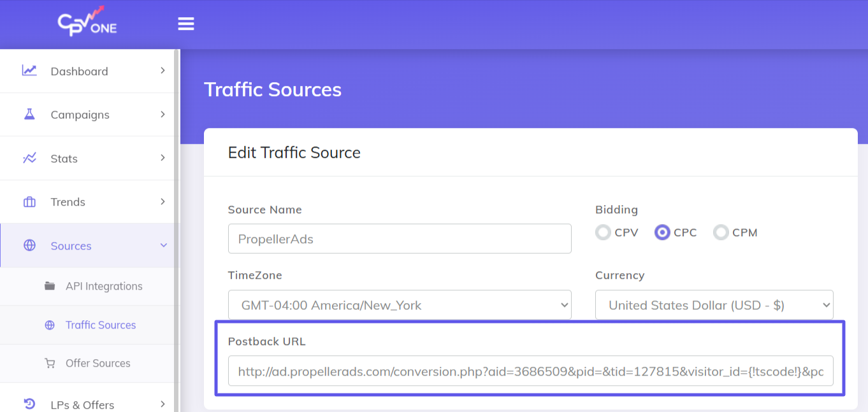Open the Campaigns menu item

(x=80, y=115)
